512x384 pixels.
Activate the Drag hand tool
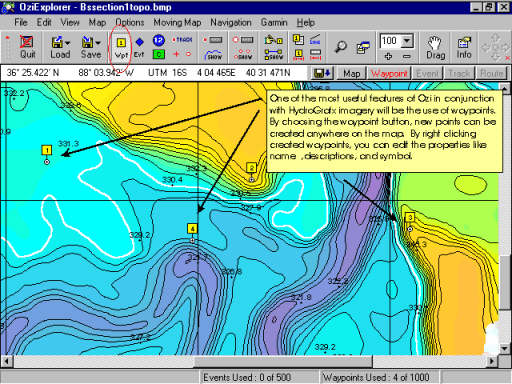coord(435,48)
